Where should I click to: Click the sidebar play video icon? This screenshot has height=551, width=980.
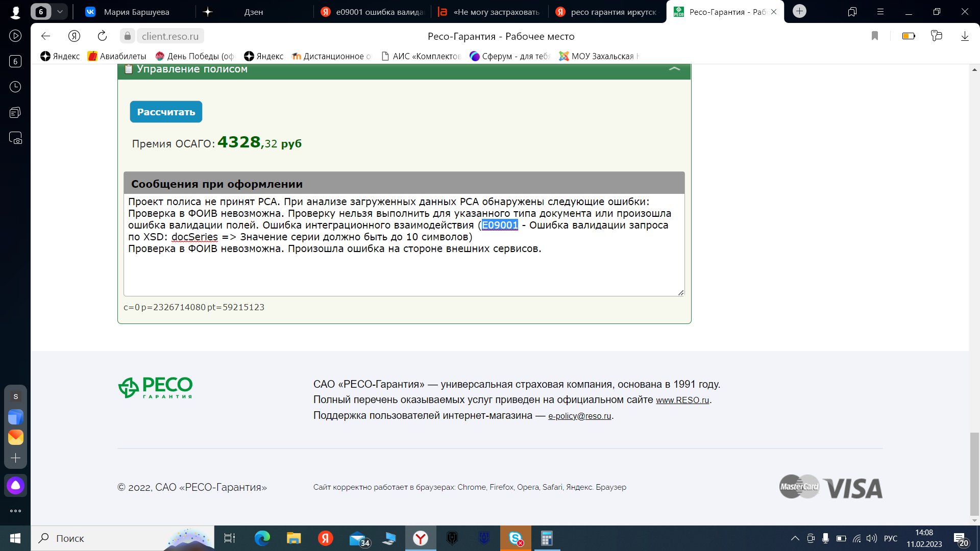click(x=15, y=36)
